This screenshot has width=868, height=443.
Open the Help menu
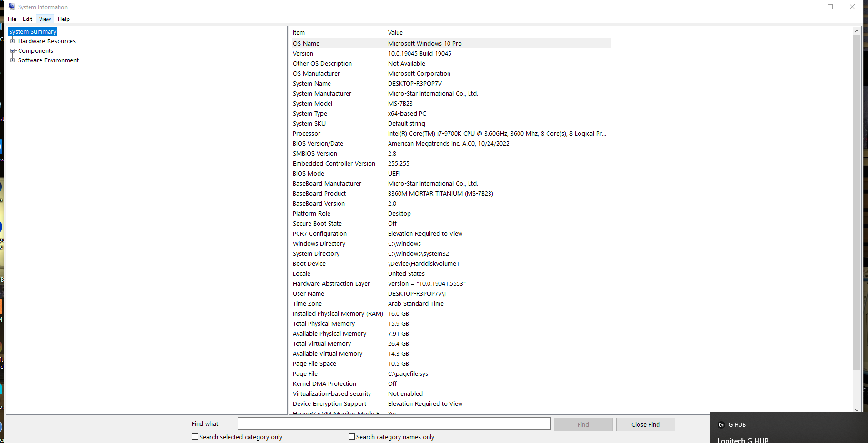click(63, 19)
